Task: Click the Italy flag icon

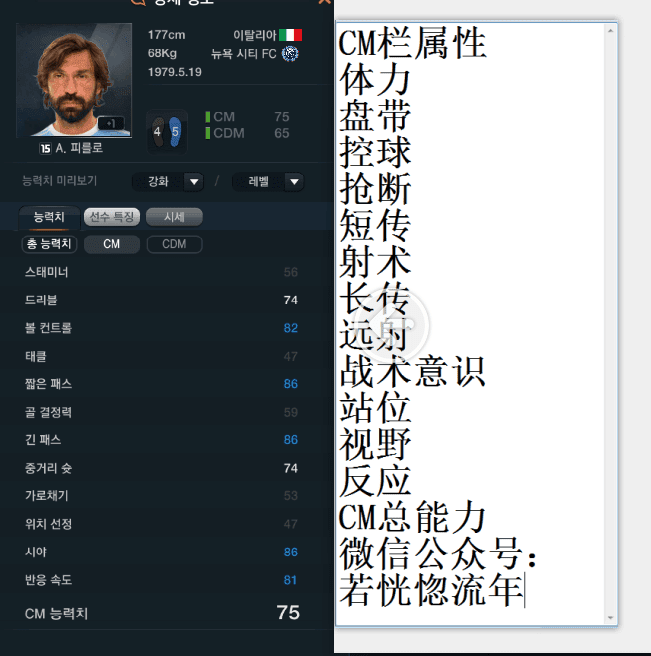Action: 290,35
